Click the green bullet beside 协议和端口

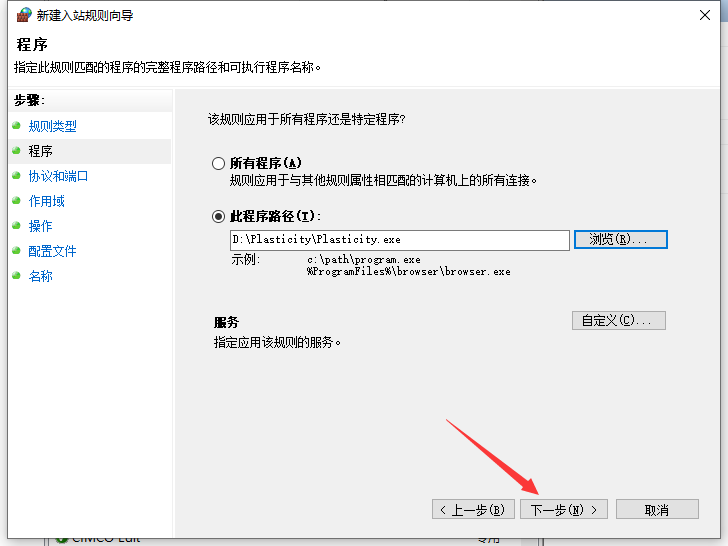(x=16, y=176)
